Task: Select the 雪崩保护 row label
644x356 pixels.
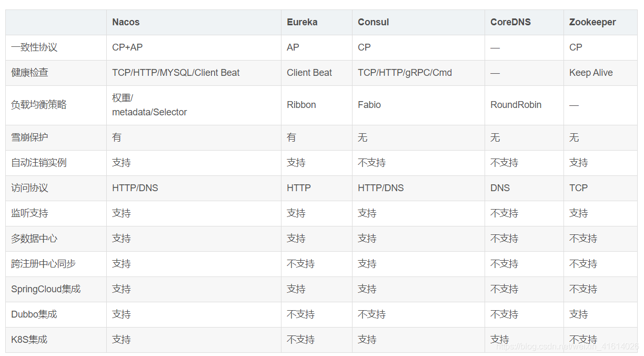Action: tap(29, 137)
